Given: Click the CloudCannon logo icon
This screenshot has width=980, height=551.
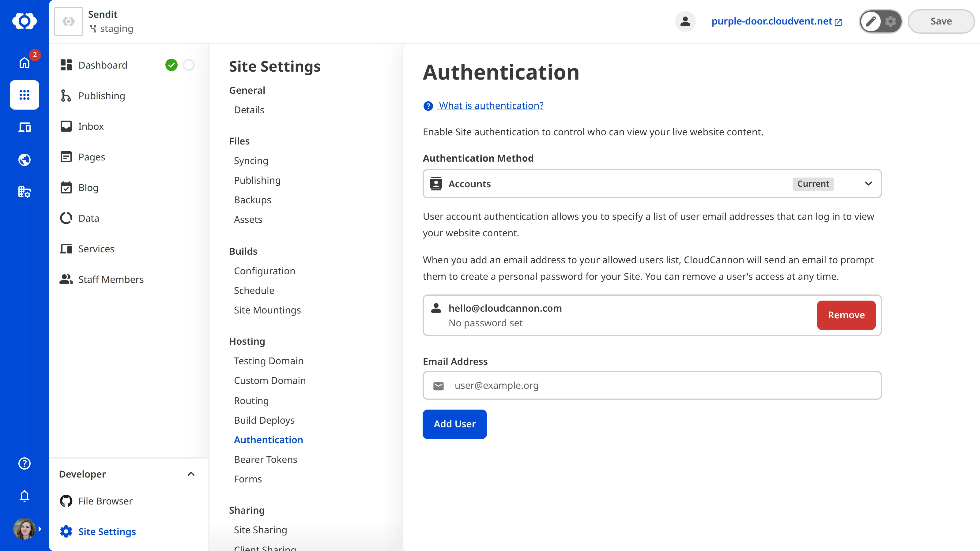Looking at the screenshot, I should 24,21.
